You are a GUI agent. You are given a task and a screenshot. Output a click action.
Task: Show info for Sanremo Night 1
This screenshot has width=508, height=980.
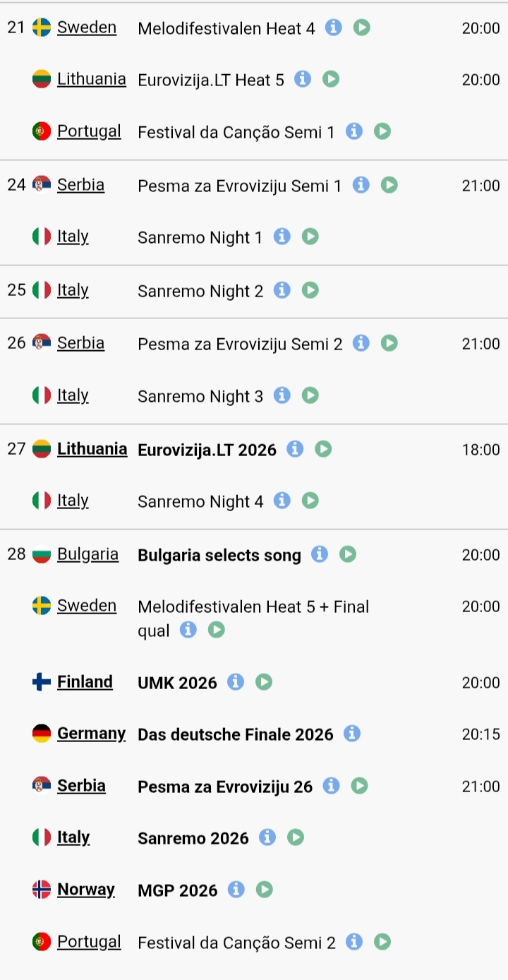282,237
